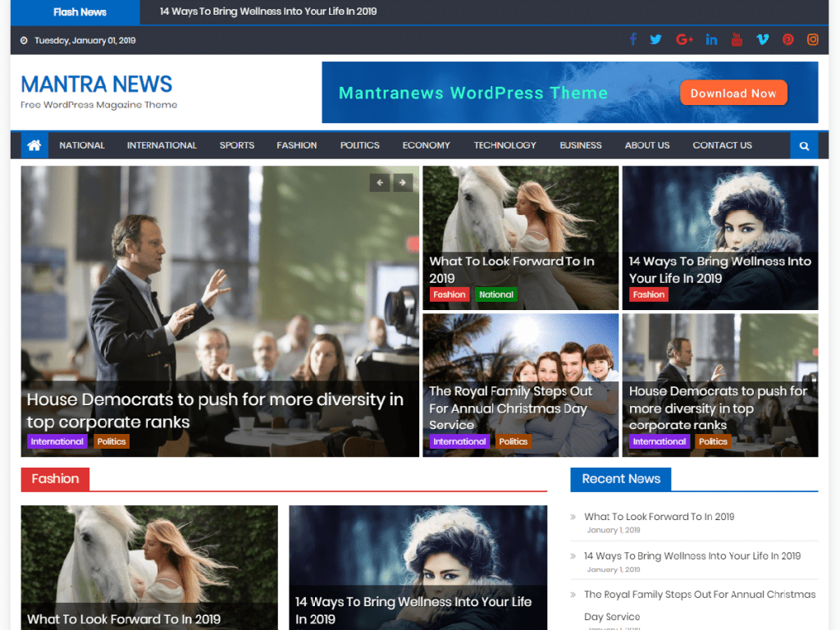Click the Download Now banner button
The image size is (840, 630).
pyautogui.click(x=733, y=94)
